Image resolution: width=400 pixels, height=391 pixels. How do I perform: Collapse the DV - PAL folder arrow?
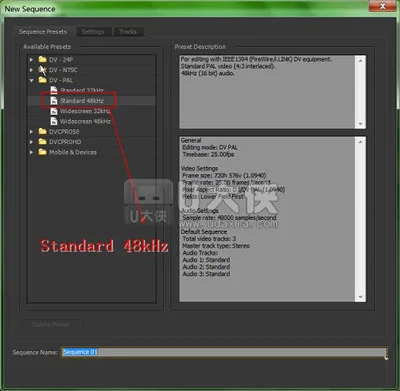point(31,80)
